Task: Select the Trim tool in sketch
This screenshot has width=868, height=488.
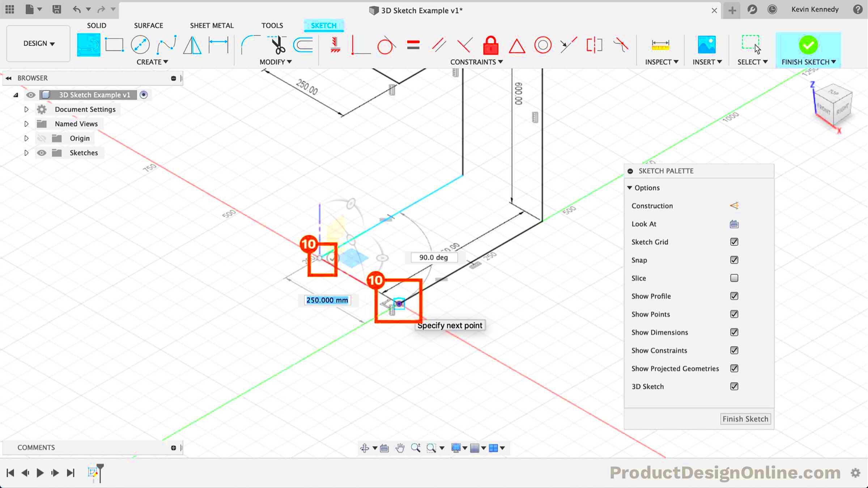Action: [x=276, y=45]
